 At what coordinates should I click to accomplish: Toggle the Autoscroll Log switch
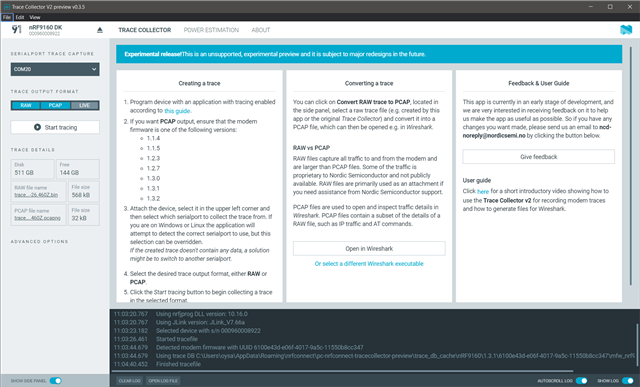(x=581, y=380)
